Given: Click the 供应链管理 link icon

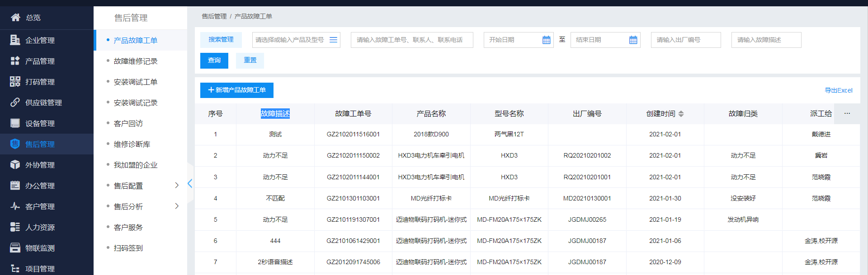Looking at the screenshot, I should click(15, 103).
